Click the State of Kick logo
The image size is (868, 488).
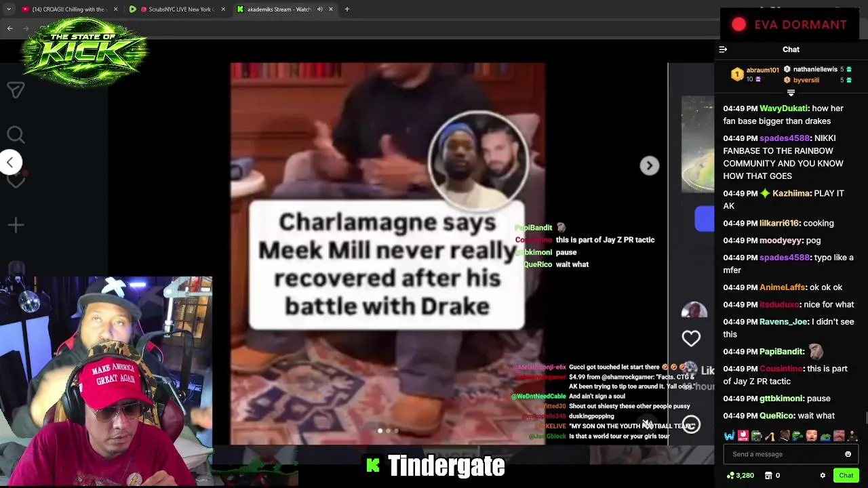pos(85,53)
